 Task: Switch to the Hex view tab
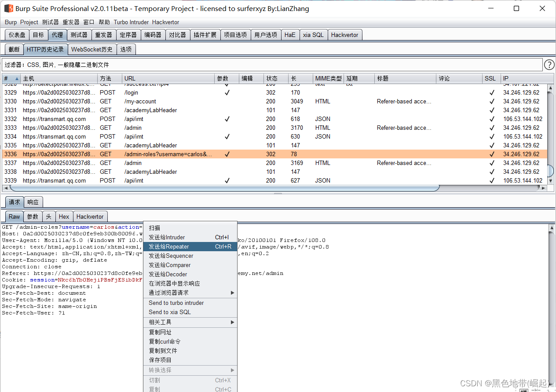[64, 216]
